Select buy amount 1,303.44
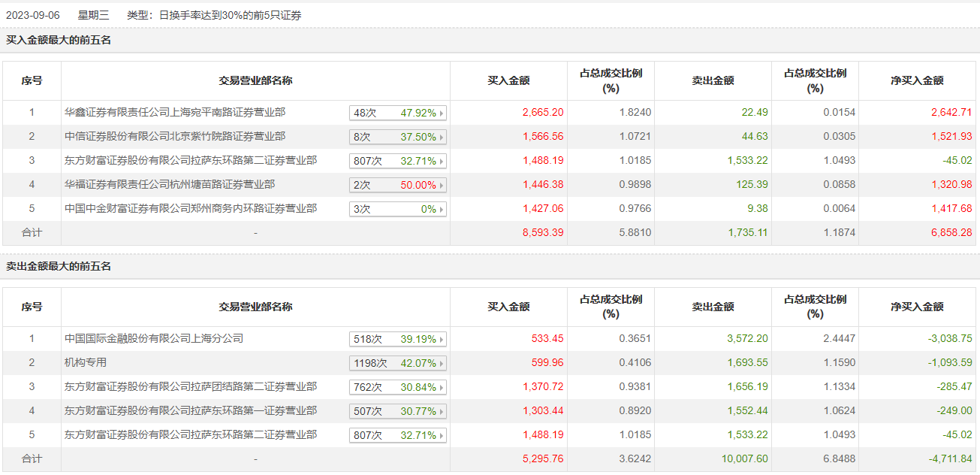980x475 pixels. (543, 411)
